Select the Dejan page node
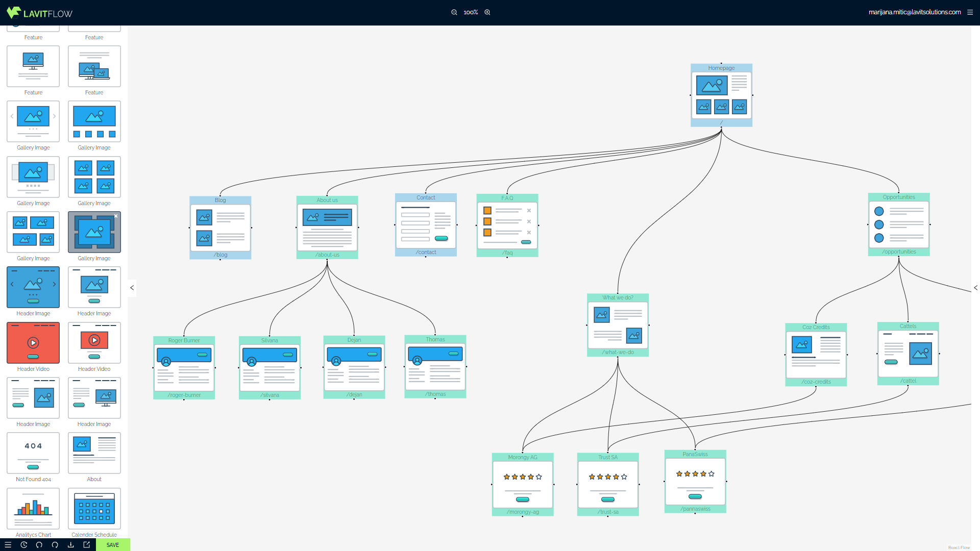980x551 pixels. (x=354, y=367)
